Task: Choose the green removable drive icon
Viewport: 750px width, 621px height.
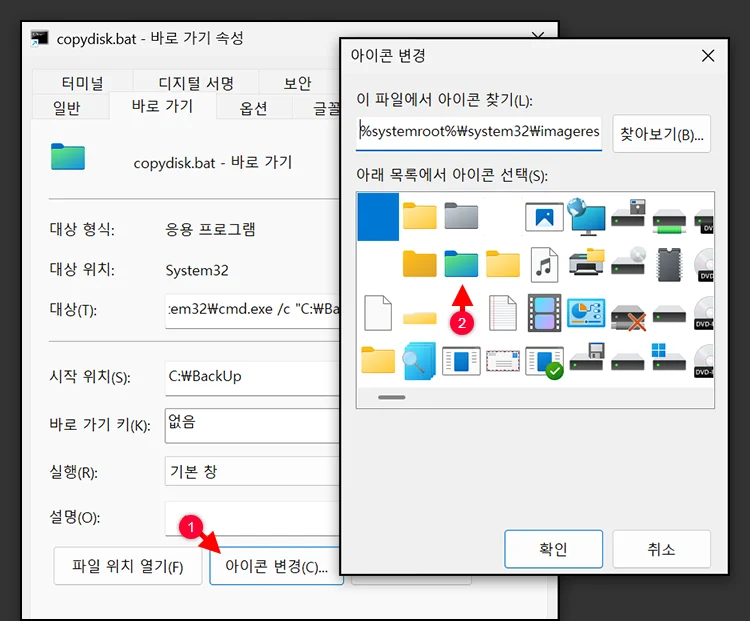Action: coord(670,221)
